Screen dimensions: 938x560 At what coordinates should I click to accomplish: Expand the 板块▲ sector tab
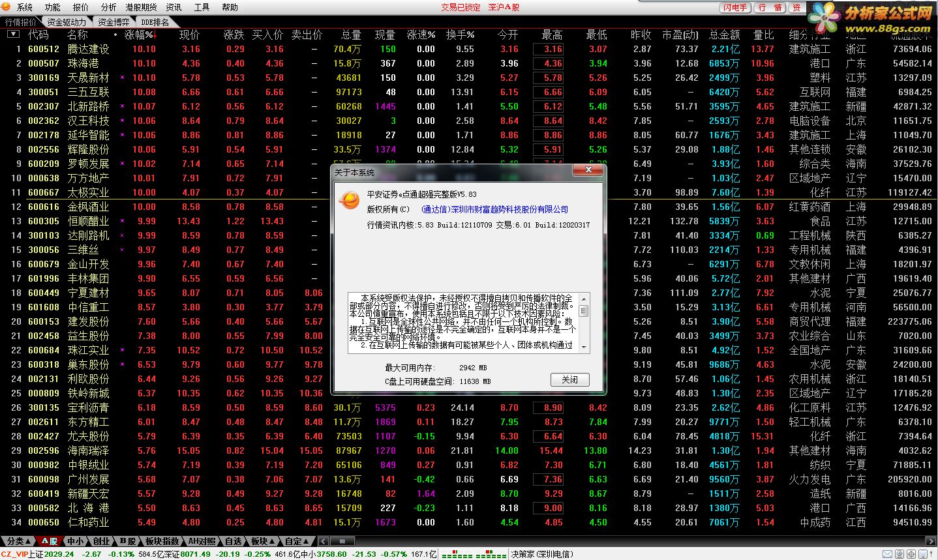point(263,541)
